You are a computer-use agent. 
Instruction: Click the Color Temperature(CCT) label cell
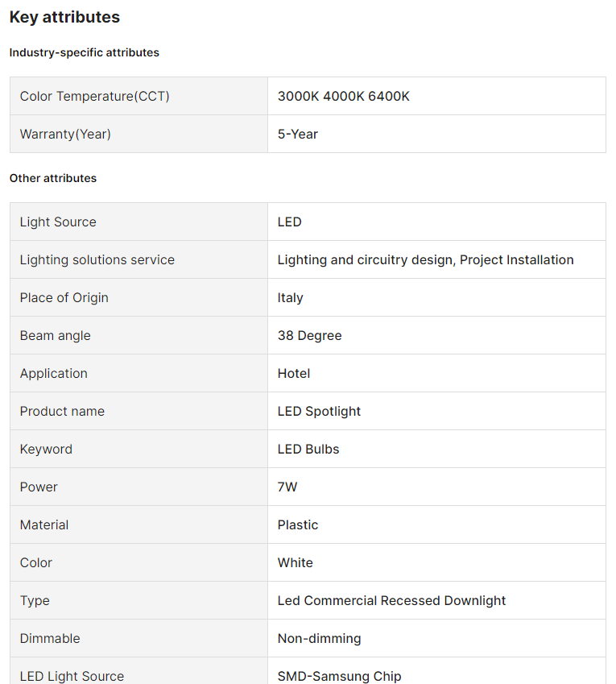[x=95, y=96]
